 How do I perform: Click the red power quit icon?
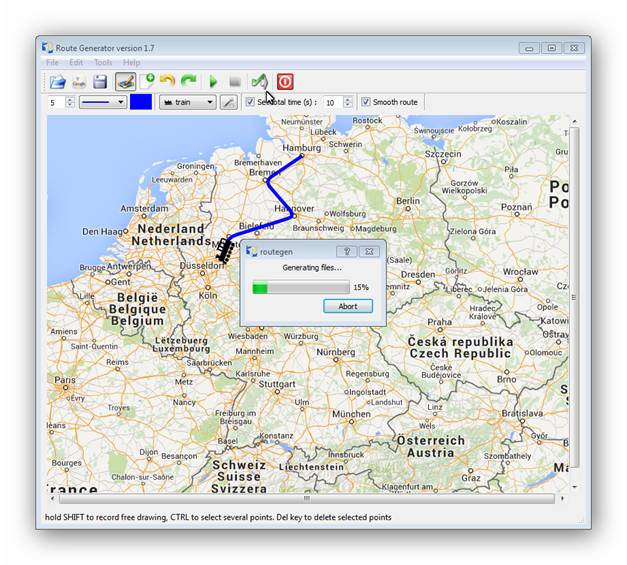click(285, 82)
